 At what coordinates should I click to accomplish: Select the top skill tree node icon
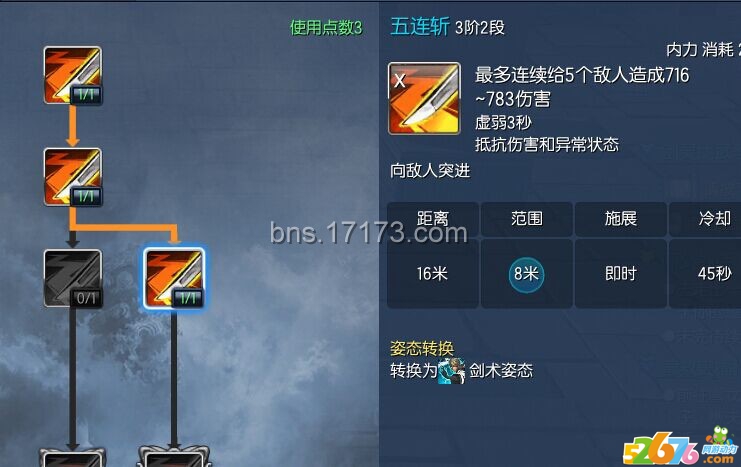coord(72,75)
